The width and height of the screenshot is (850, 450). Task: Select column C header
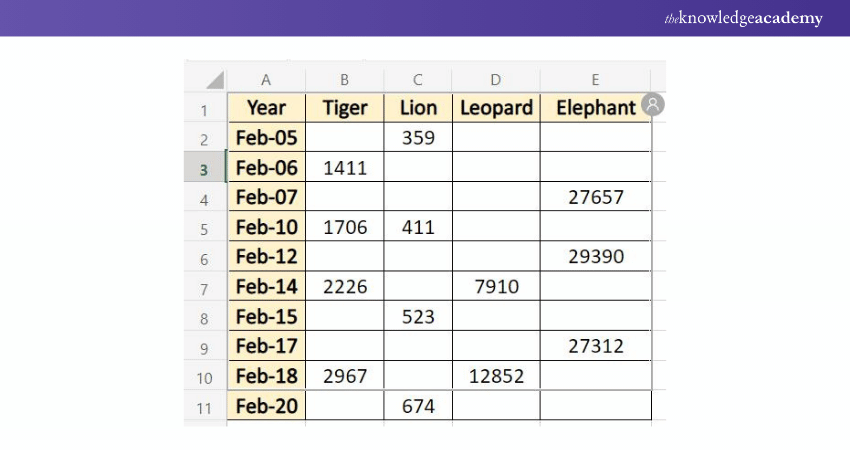pyautogui.click(x=418, y=80)
